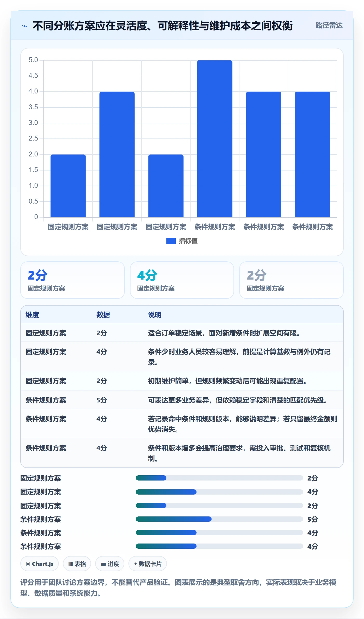The image size is (364, 619).
Task: Click the tallest chart bar reaching 5.0
Action: 215,139
